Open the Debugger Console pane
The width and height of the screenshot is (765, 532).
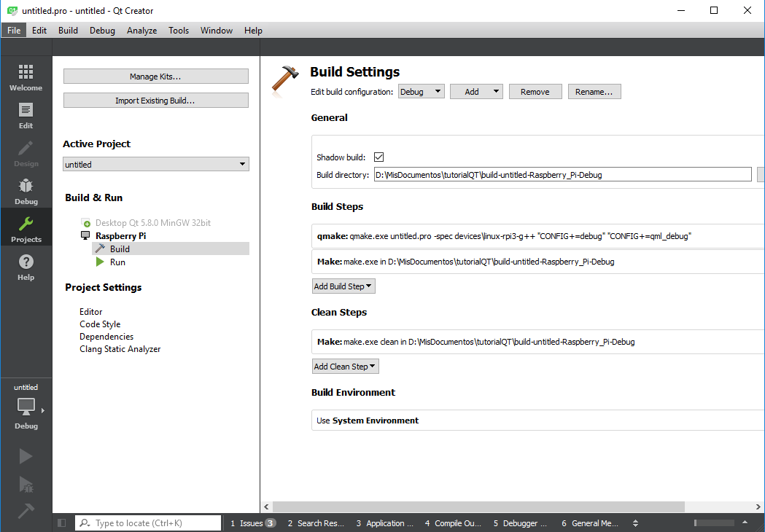520,523
